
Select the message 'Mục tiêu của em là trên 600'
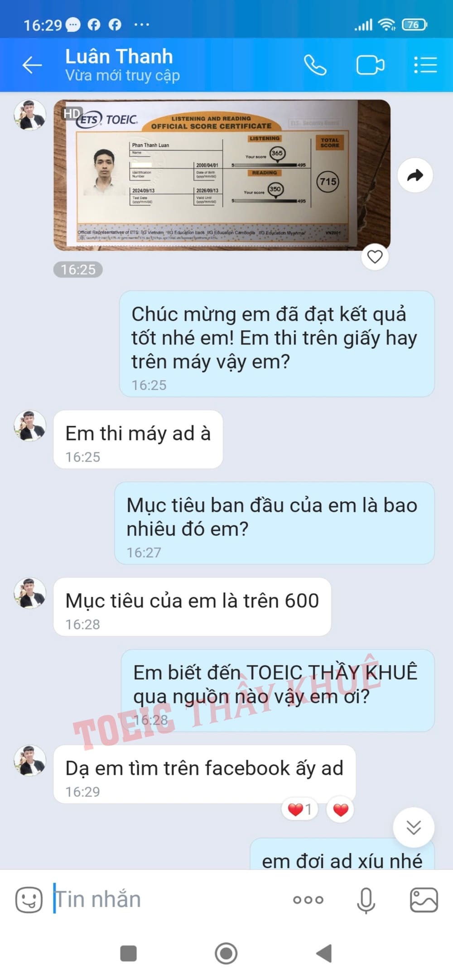(192, 607)
